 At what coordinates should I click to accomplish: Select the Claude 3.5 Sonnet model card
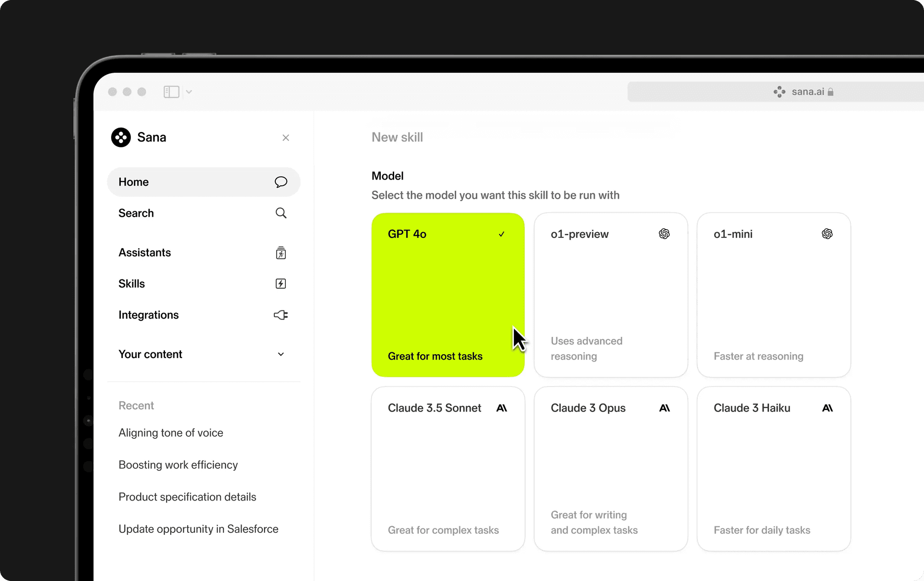pos(448,469)
